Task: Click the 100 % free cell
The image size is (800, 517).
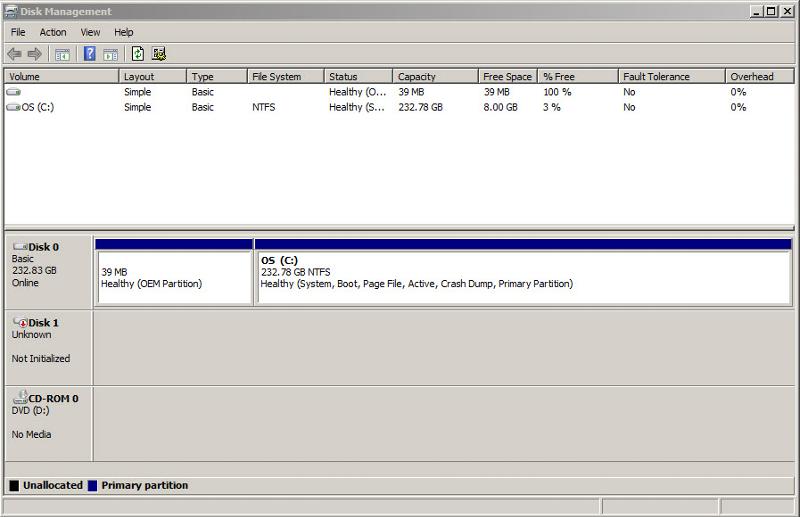Action: pos(557,92)
